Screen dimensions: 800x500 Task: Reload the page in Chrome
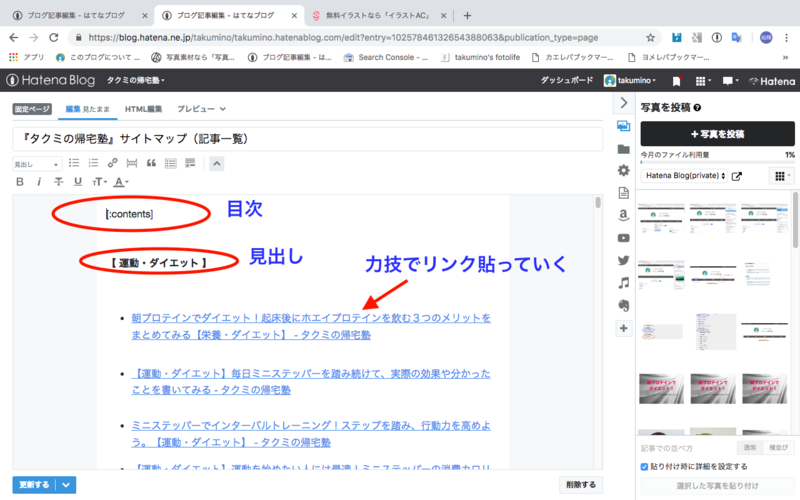(x=54, y=37)
